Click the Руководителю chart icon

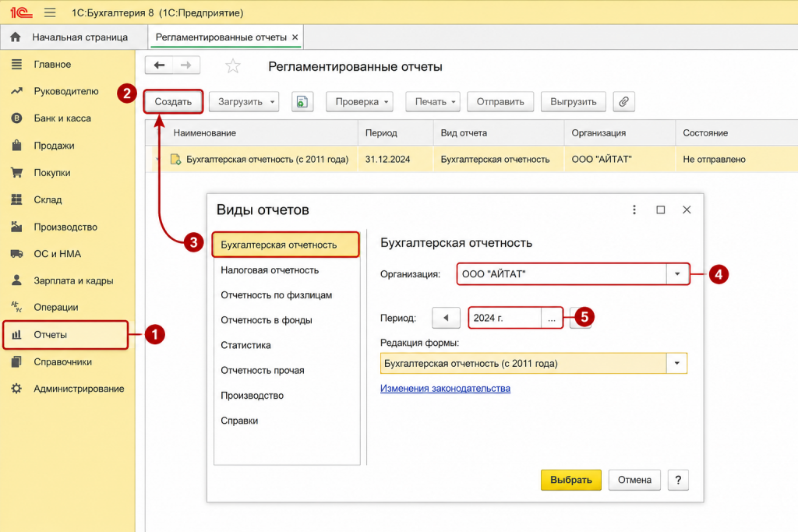tap(17, 91)
